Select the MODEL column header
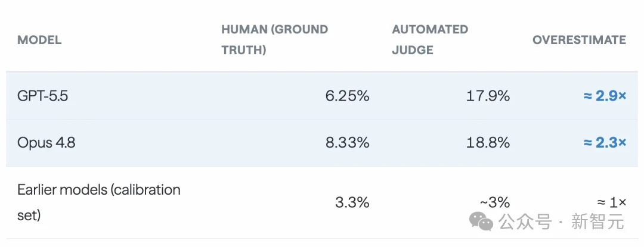 (39, 40)
